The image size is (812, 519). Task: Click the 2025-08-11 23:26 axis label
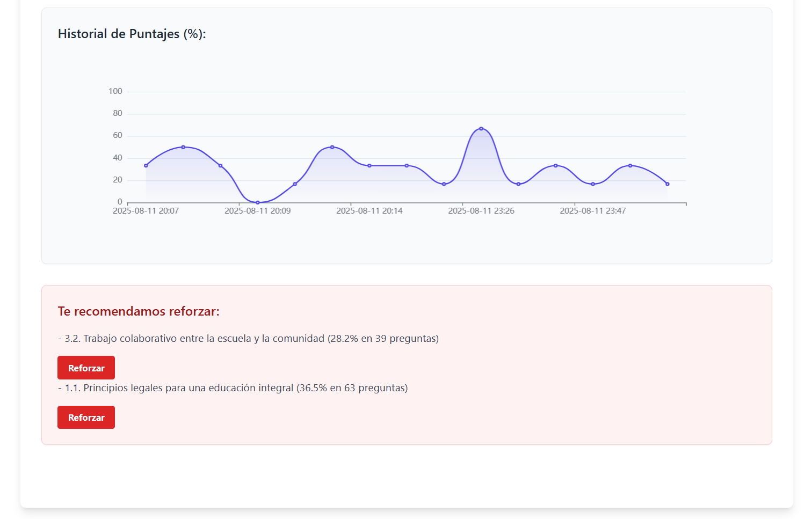tap(481, 211)
